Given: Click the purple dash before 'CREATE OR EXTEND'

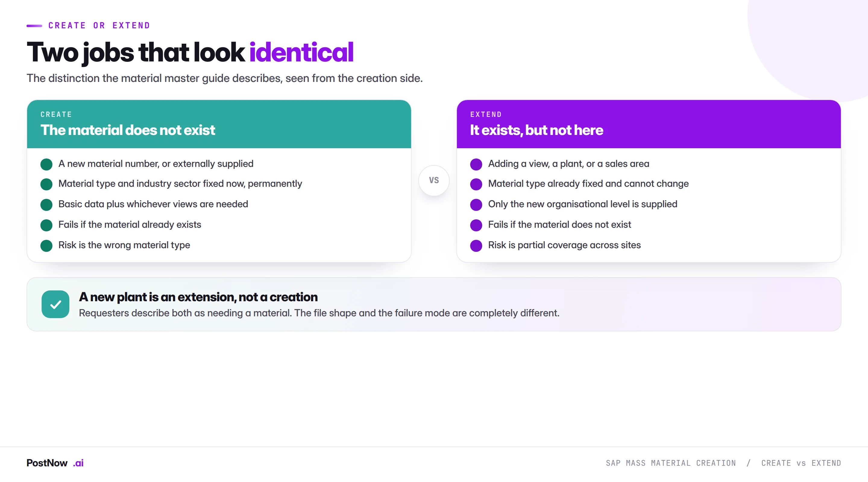Looking at the screenshot, I should pyautogui.click(x=34, y=26).
